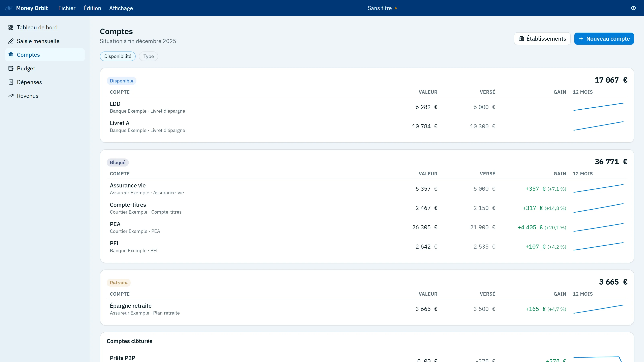The image size is (644, 362).
Task: Switch grouping to Type
Action: (x=149, y=56)
